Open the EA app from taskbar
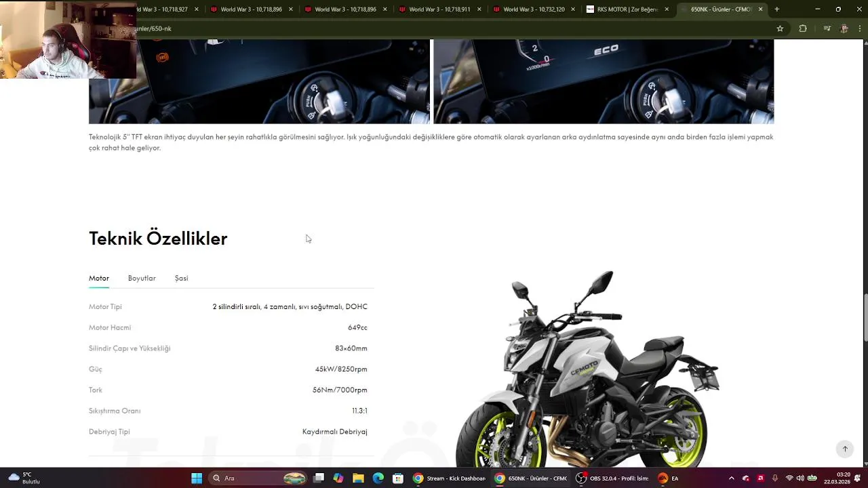This screenshot has width=868, height=488. pos(668,479)
